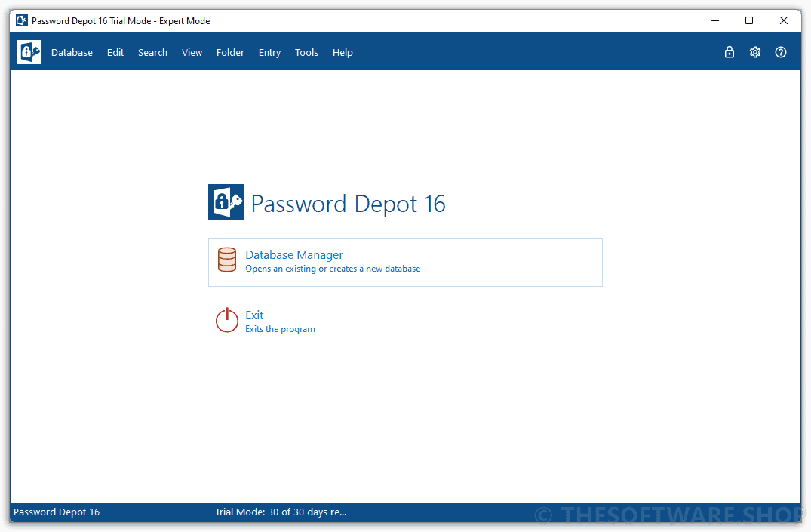Image resolution: width=811 pixels, height=532 pixels.
Task: Minimize the Password Depot window
Action: (x=715, y=20)
